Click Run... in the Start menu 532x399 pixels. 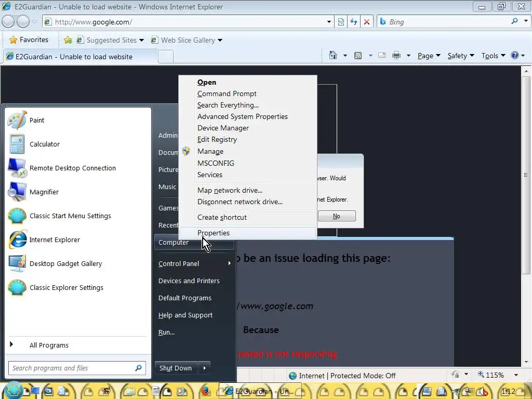194,332
